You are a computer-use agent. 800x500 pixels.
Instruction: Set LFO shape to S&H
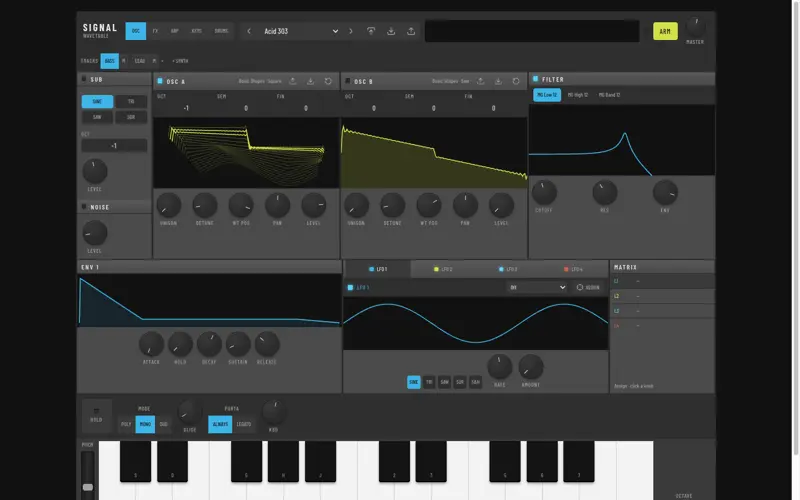[476, 382]
